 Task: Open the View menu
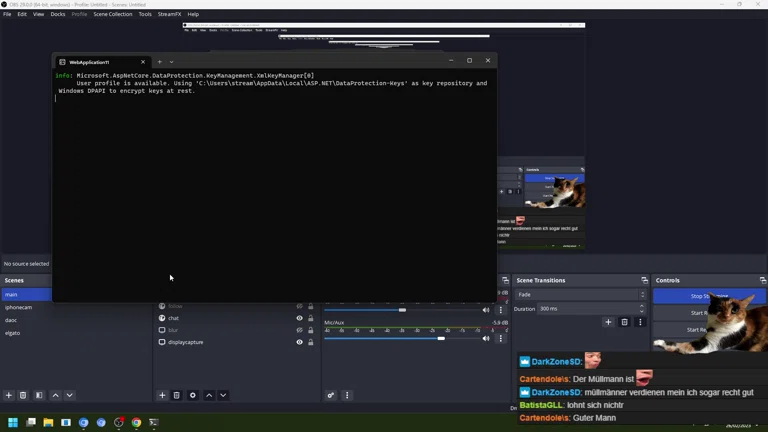[38, 14]
